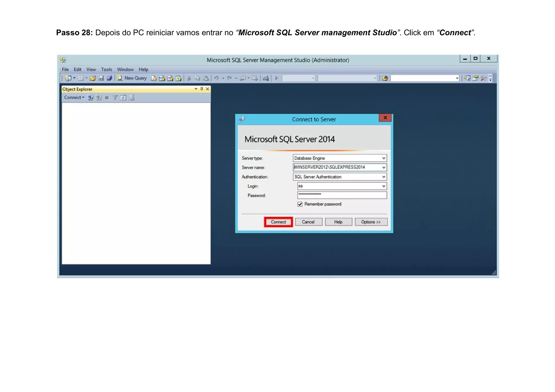Screen dimensions: 555x392
Task: Click the Copy icon in toolbar
Action: click(x=197, y=79)
